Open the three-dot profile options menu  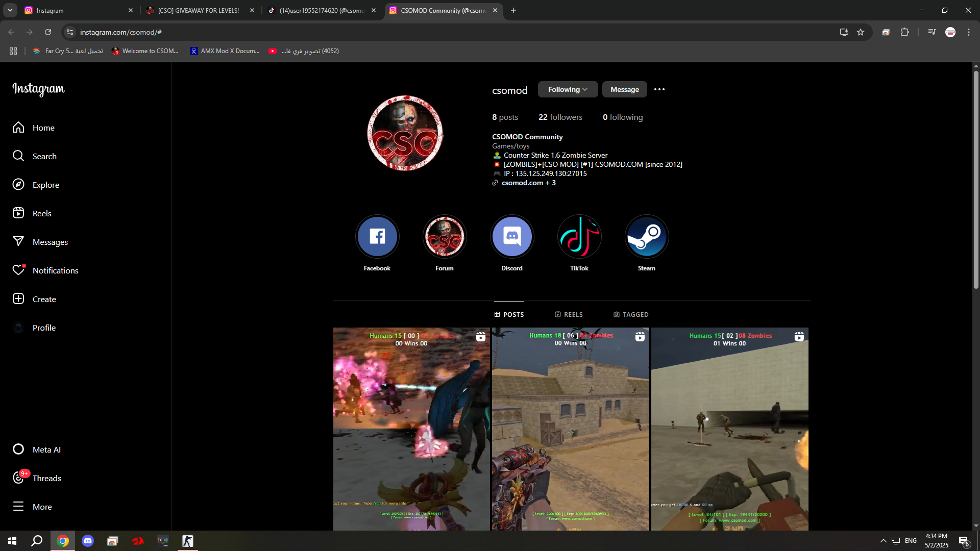click(659, 89)
